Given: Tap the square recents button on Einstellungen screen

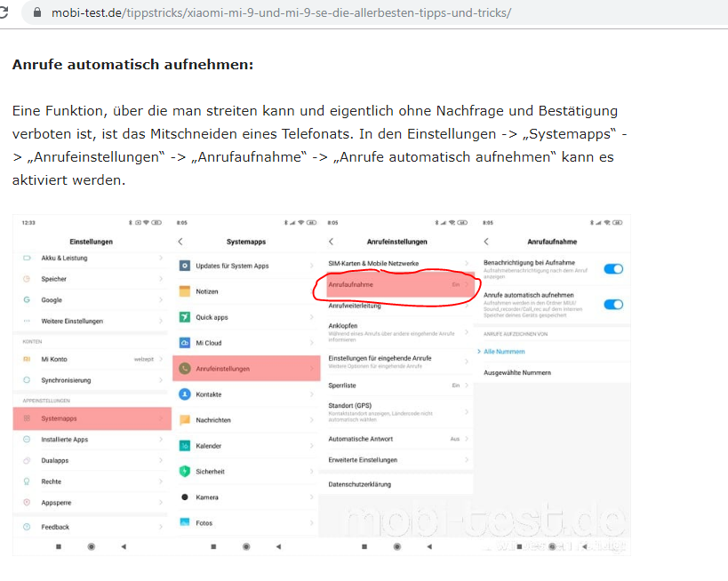Looking at the screenshot, I should [x=59, y=546].
